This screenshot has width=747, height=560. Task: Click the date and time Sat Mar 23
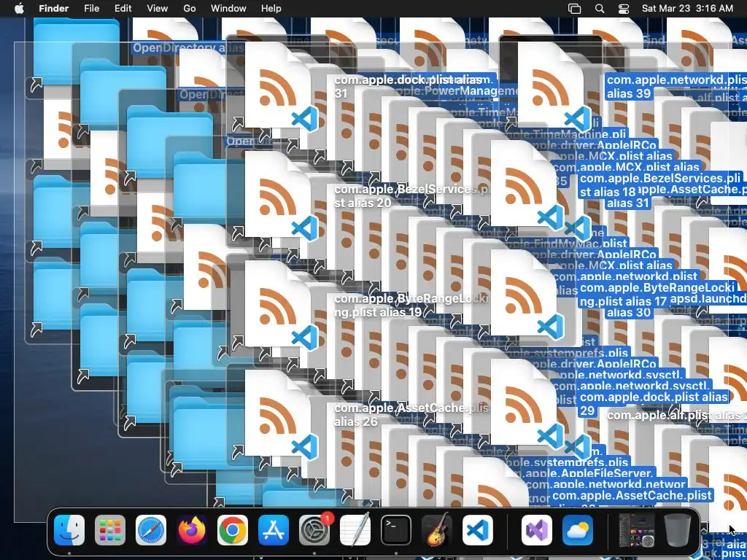[687, 9]
